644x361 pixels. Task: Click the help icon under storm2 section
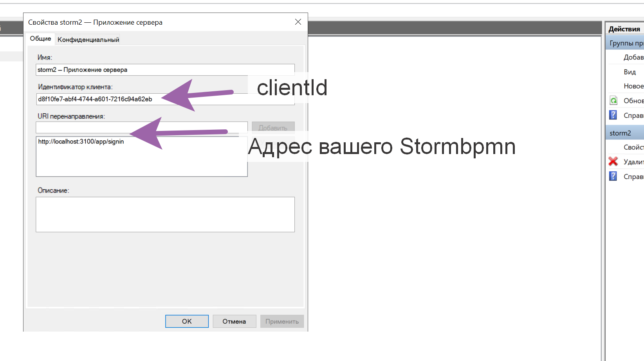tap(613, 176)
